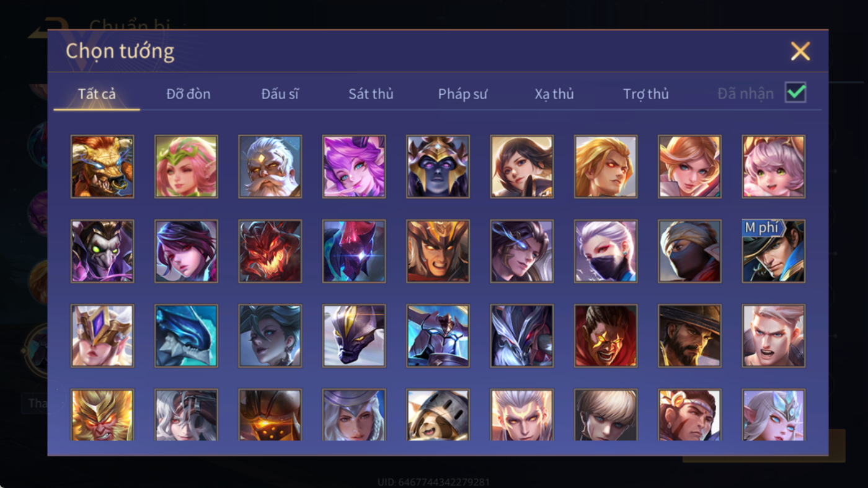Pick the purple-haired girl hero portrait
This screenshot has width=868, height=488.
pyautogui.click(x=354, y=167)
